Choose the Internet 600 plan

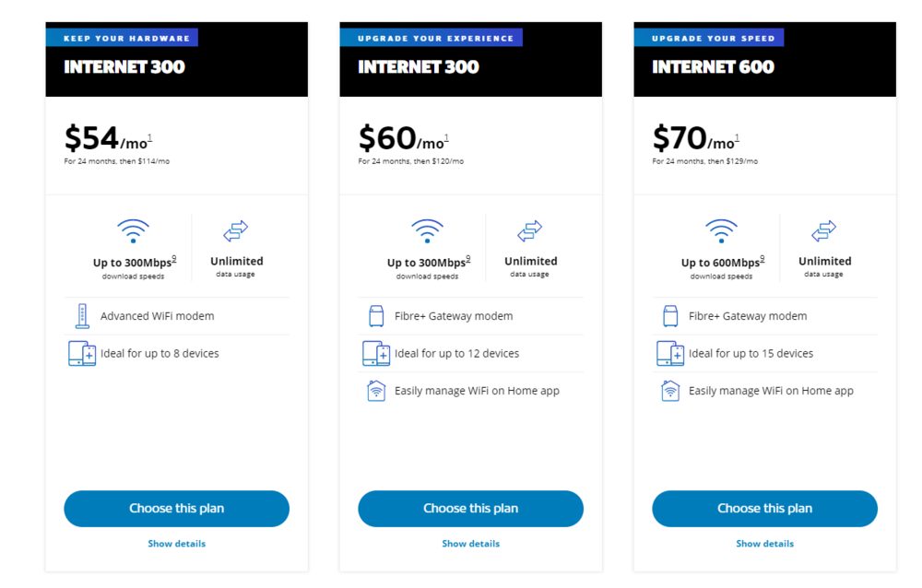[x=763, y=508]
